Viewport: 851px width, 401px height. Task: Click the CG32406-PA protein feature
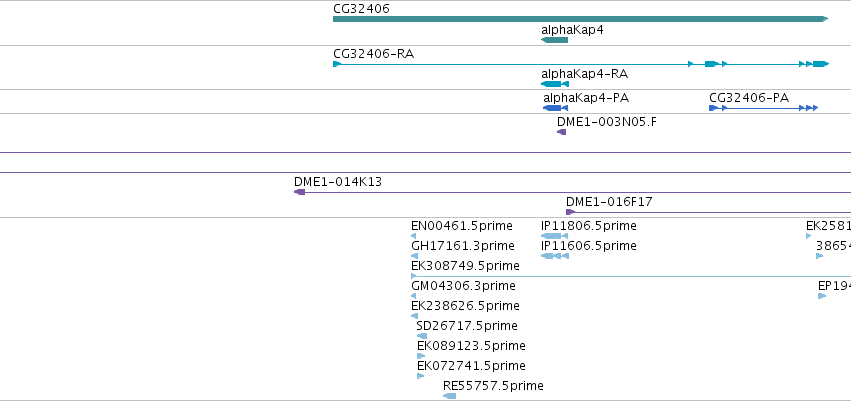click(x=763, y=108)
